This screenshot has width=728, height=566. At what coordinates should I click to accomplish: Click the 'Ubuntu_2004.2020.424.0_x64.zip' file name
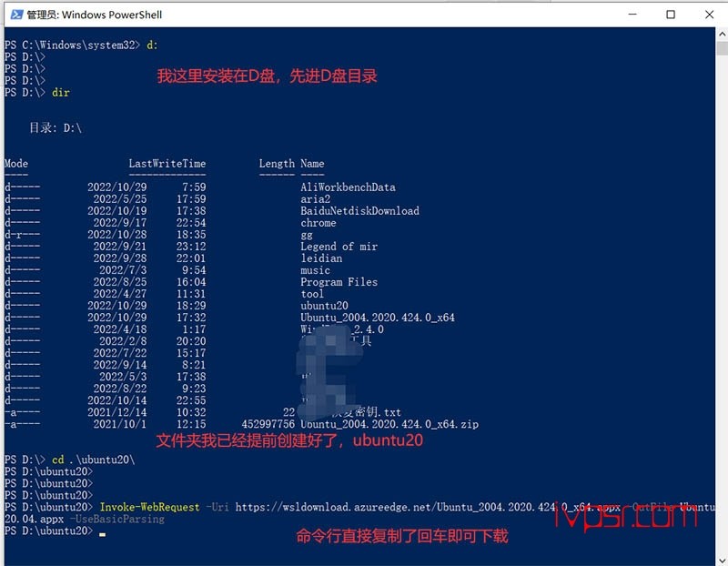tap(389, 424)
